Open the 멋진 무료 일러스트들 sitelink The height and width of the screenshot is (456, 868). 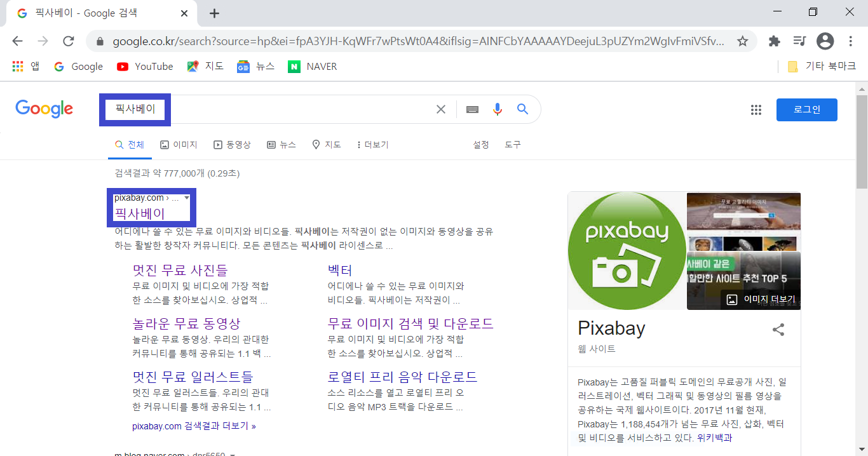(193, 377)
